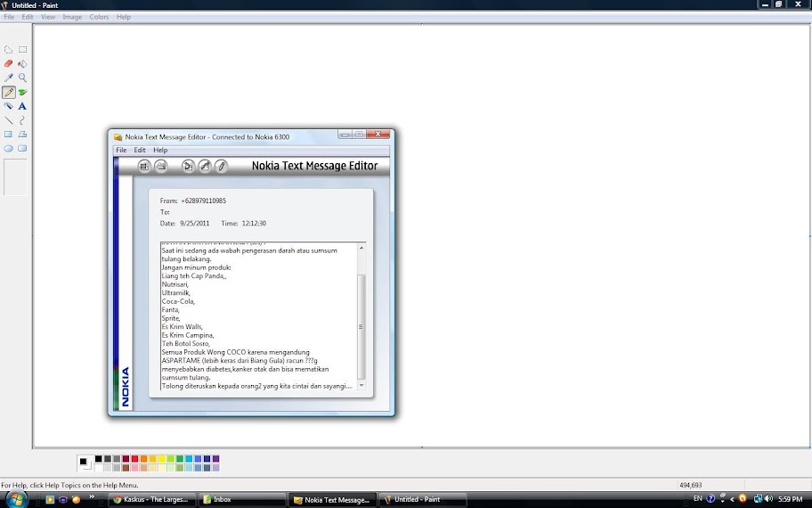This screenshot has height=508, width=812.
Task: Click the date 9/25/2011
Action: pyautogui.click(x=195, y=224)
